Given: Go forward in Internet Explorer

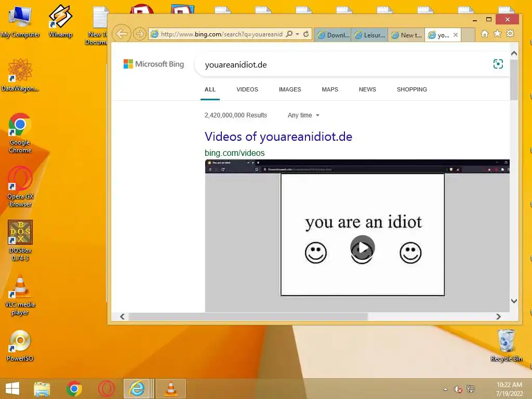Looking at the screenshot, I should pyautogui.click(x=139, y=34).
